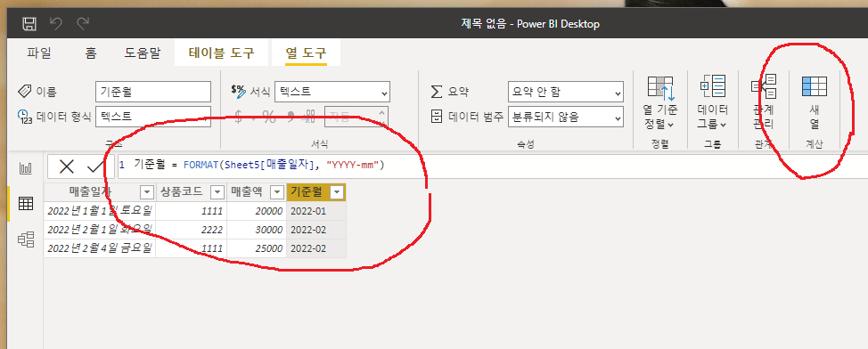The width and height of the screenshot is (868, 349).
Task: Click cell 2222 in 상품코드
Action: [191, 230]
